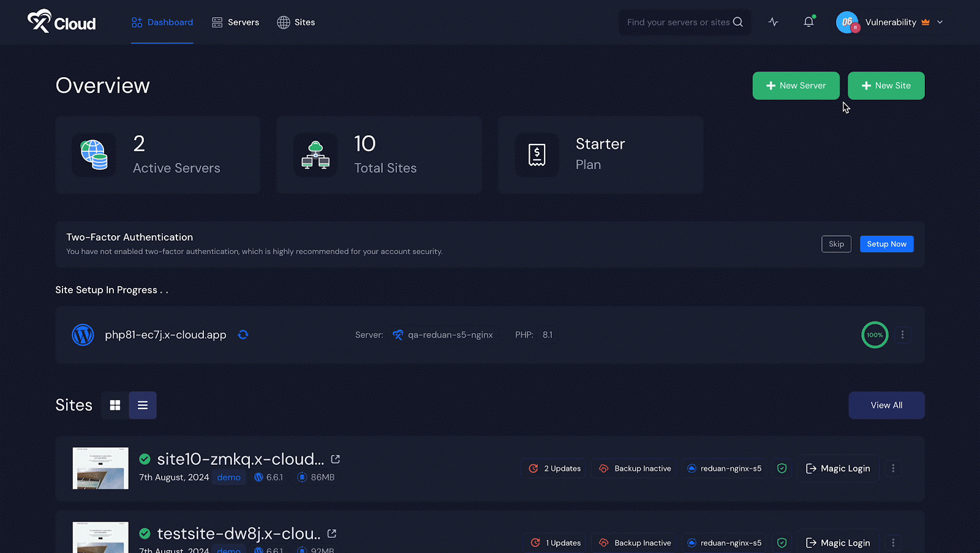Open the three-dot menu on the php81 setup row

coord(902,335)
